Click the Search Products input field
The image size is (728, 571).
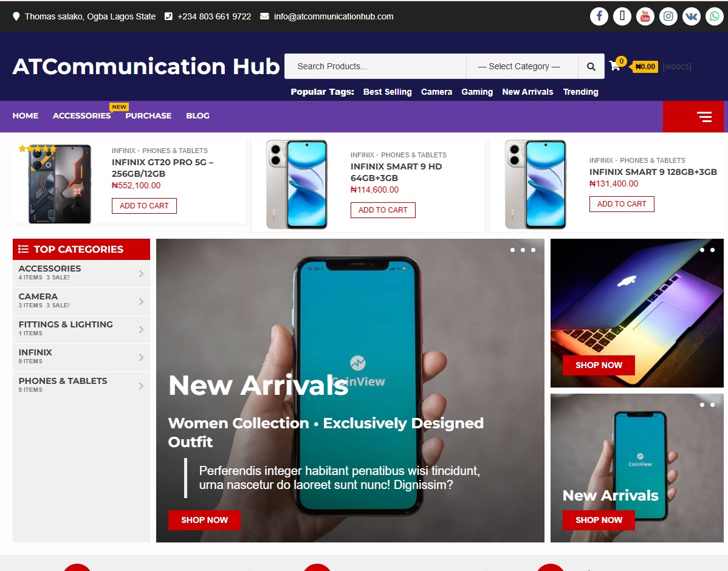(x=375, y=66)
